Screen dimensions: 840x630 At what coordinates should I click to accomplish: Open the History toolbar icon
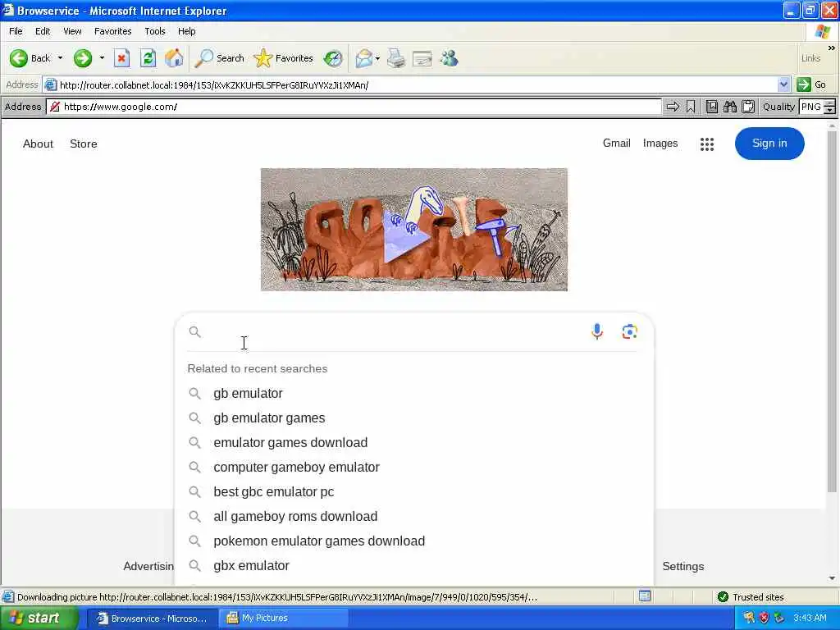pyautogui.click(x=333, y=58)
